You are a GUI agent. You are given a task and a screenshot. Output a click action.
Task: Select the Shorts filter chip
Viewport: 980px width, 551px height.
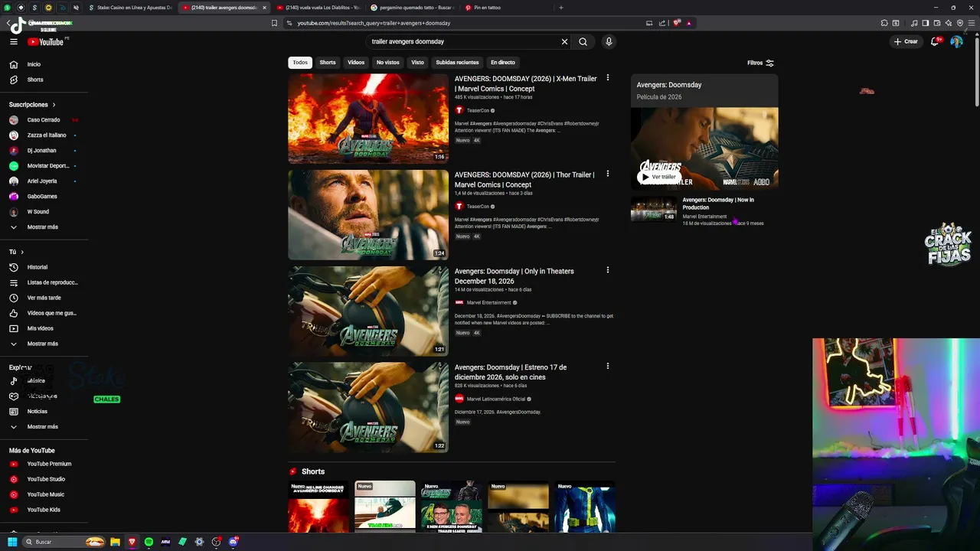click(x=328, y=62)
